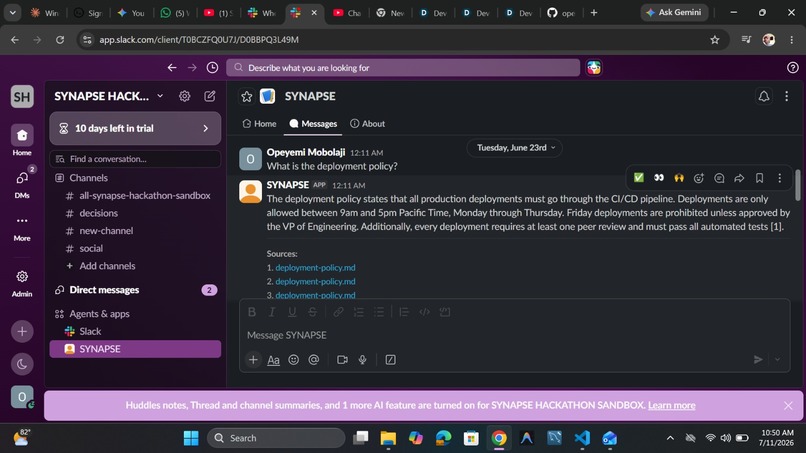Open the emoji picker in composer

(x=294, y=359)
